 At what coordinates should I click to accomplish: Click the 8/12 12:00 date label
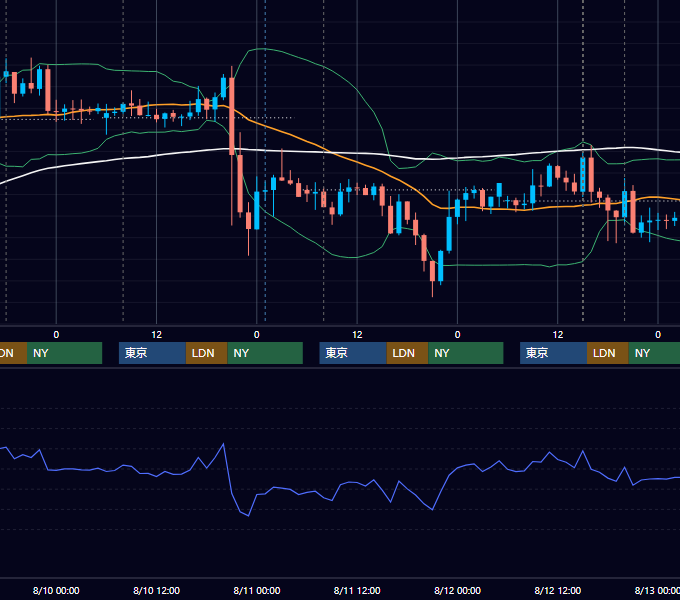[x=558, y=590]
